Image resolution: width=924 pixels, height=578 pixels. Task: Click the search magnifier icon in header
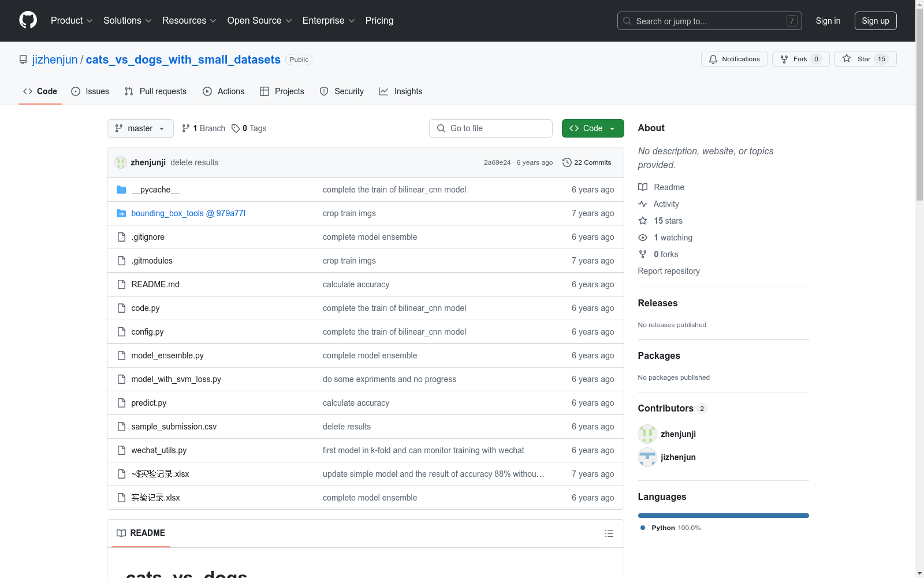tap(627, 21)
